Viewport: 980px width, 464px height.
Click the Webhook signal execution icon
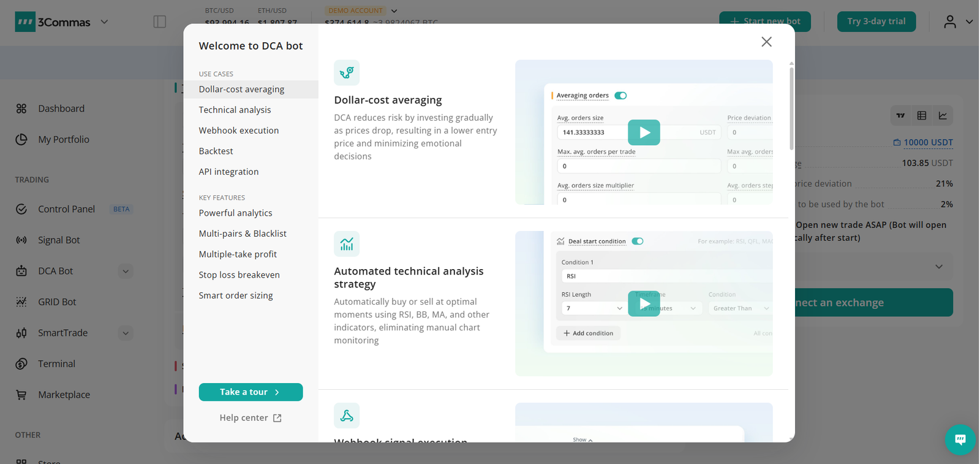[347, 416]
